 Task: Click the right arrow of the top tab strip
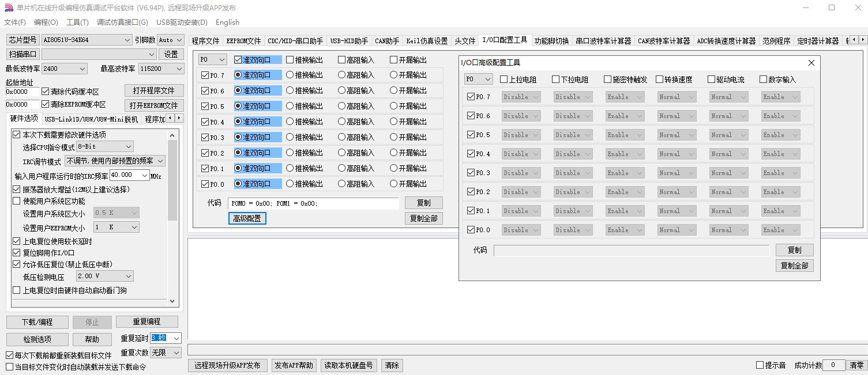point(863,40)
